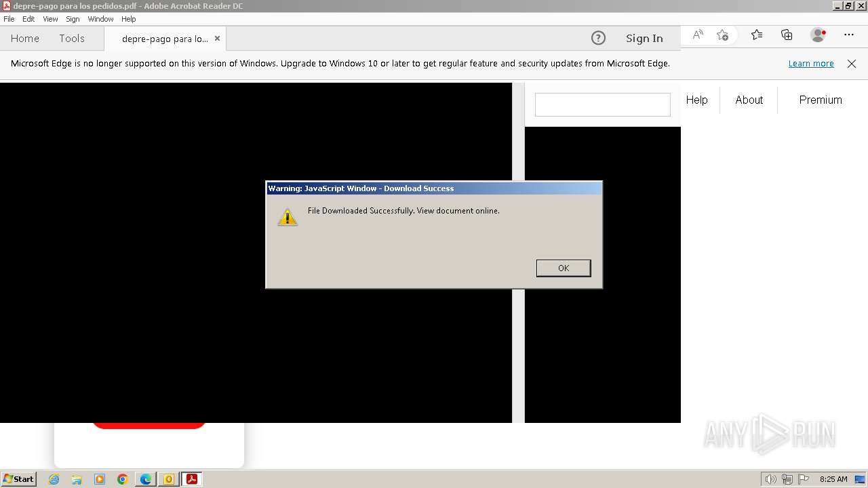Open Outlook from taskbar
The width and height of the screenshot is (868, 488).
pos(169,479)
